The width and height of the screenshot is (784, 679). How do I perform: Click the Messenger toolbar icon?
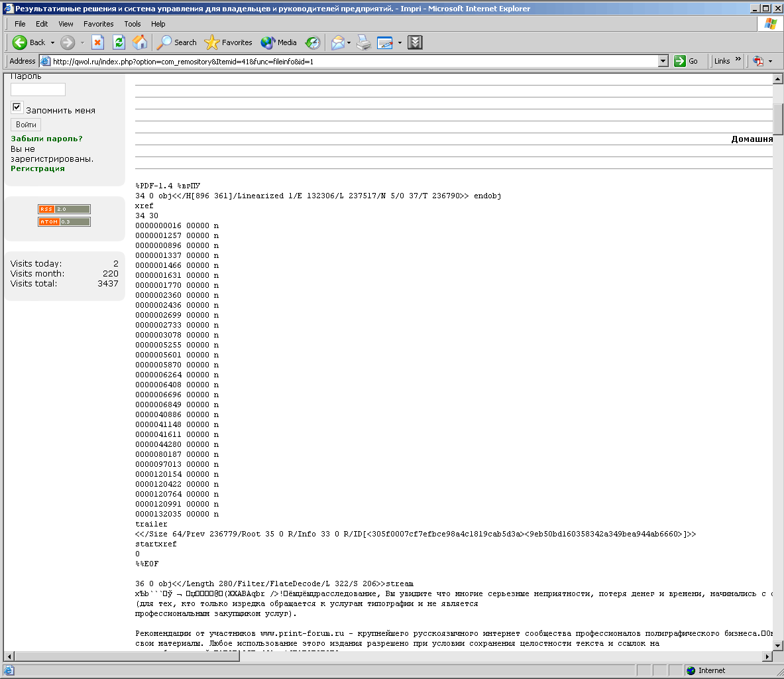pyautogui.click(x=415, y=42)
